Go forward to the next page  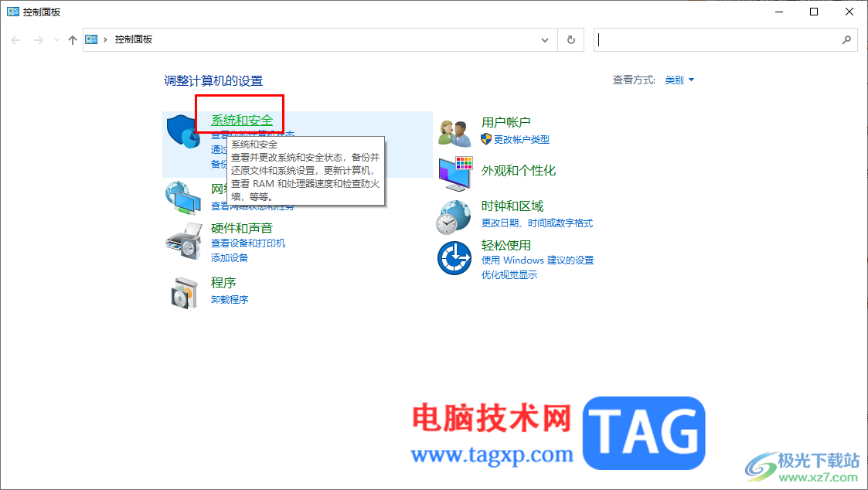(38, 40)
